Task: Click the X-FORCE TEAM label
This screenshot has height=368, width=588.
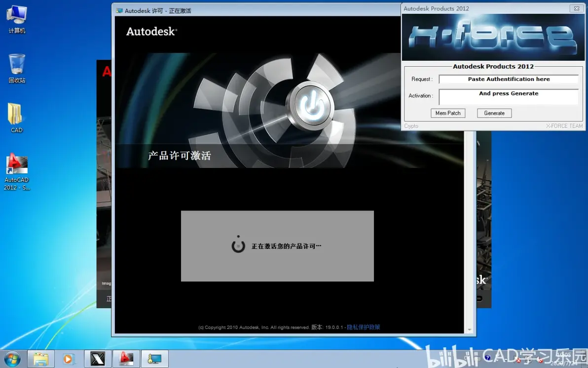Action: [564, 126]
